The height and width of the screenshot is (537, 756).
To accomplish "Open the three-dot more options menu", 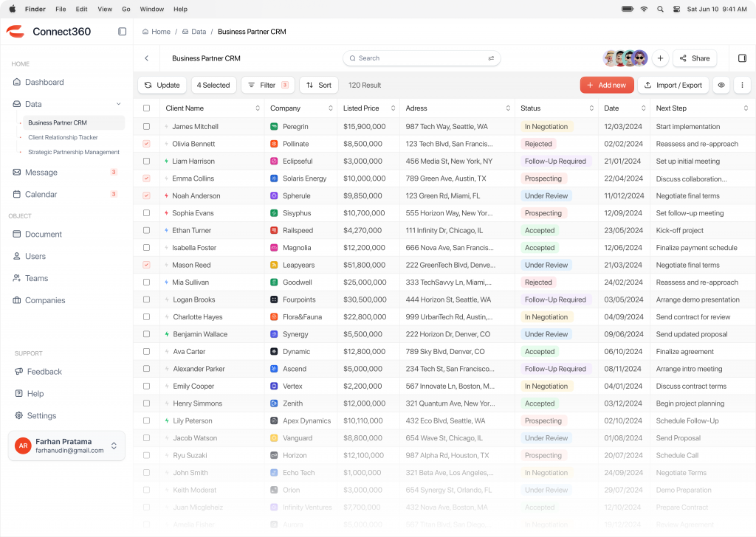I will coord(742,85).
